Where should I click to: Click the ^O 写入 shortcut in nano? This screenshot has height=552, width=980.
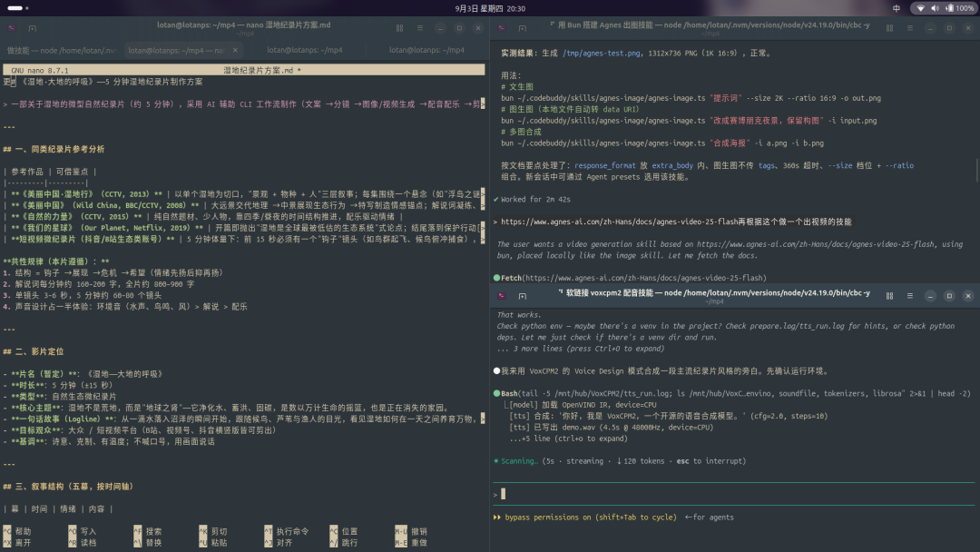click(83, 531)
